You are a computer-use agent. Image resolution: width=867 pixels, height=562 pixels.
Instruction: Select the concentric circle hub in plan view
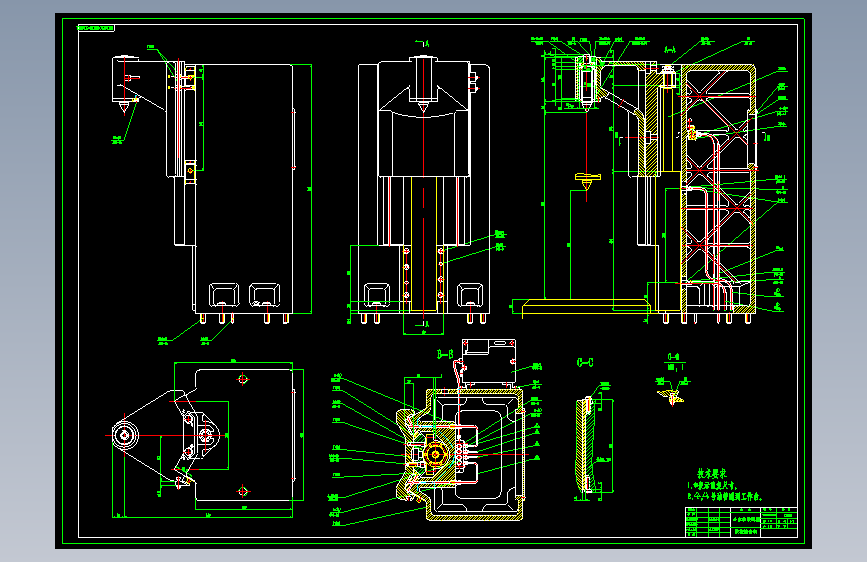pos(125,435)
